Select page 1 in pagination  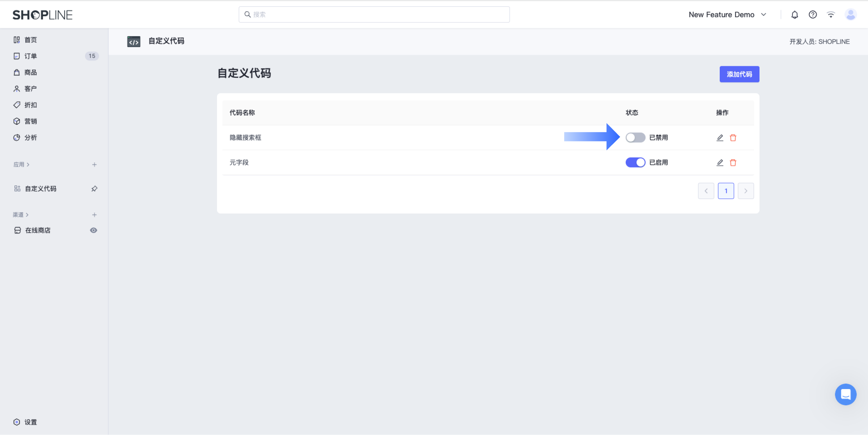[x=726, y=191]
